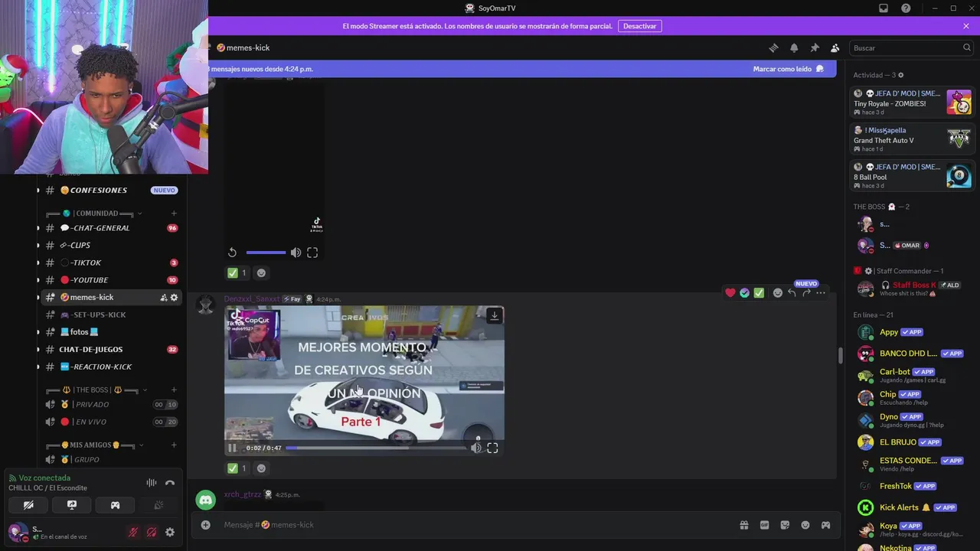Open the apps launcher controller icon
The width and height of the screenshot is (980, 551).
click(x=825, y=525)
